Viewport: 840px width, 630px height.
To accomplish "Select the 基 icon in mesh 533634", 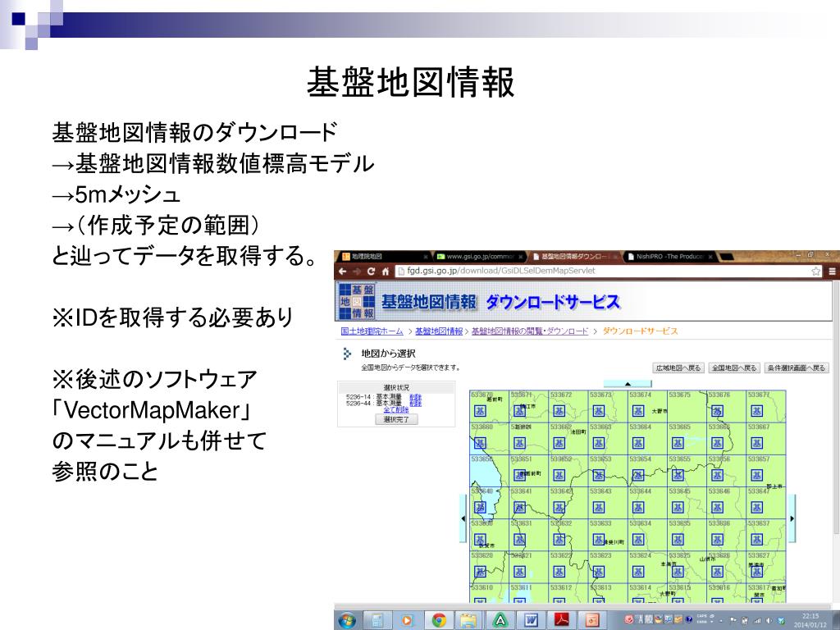I will point(638,540).
